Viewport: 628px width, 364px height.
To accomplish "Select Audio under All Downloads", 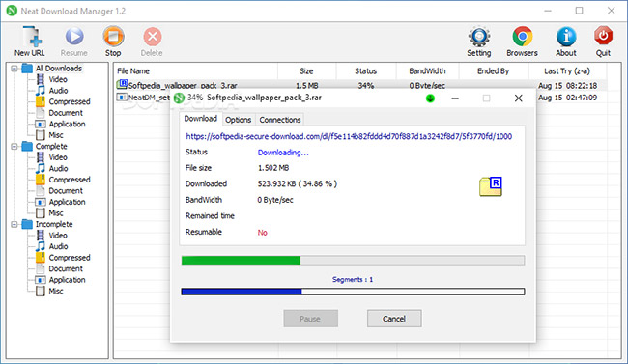I will [58, 91].
